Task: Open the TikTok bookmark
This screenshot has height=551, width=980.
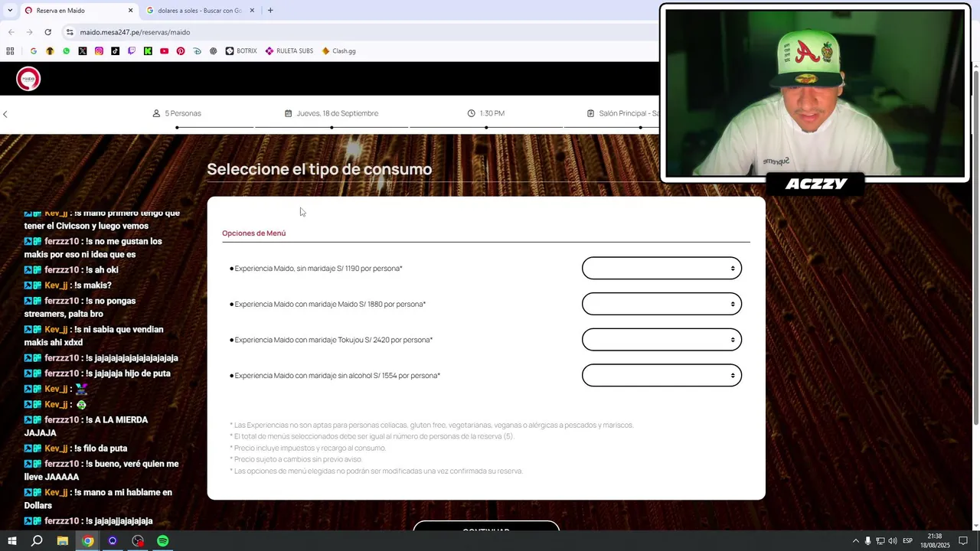Action: point(115,51)
